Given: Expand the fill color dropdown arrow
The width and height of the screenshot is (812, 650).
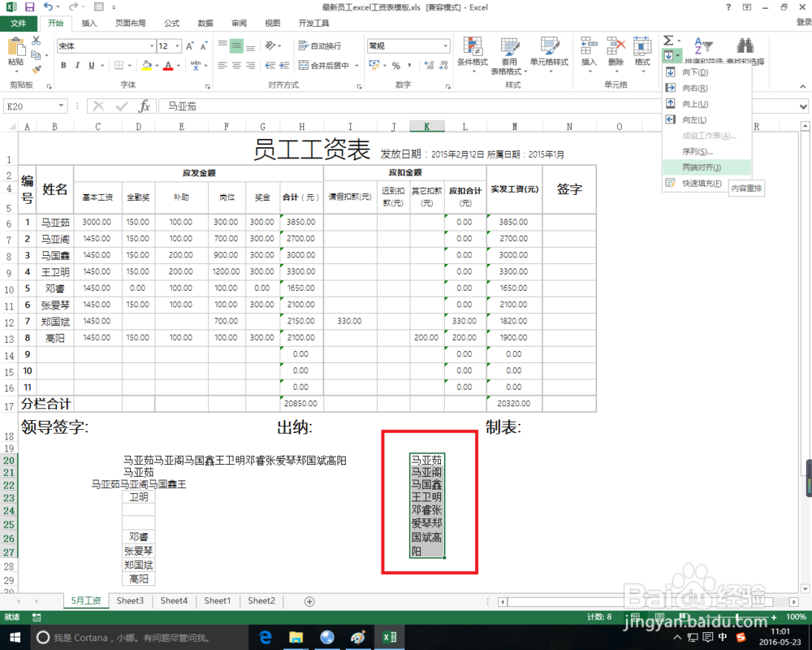Looking at the screenshot, I should coord(157,66).
